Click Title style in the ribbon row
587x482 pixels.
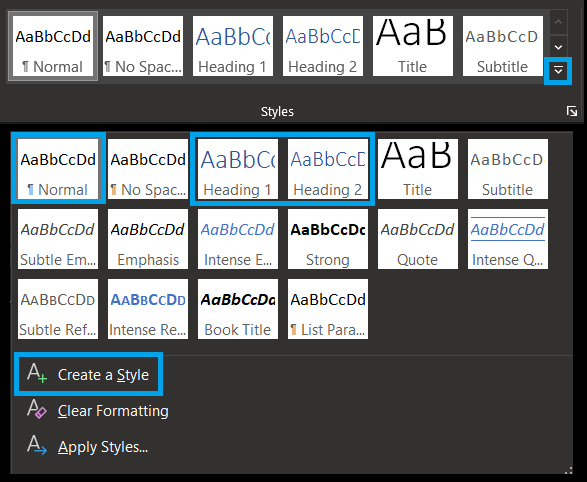coord(413,46)
